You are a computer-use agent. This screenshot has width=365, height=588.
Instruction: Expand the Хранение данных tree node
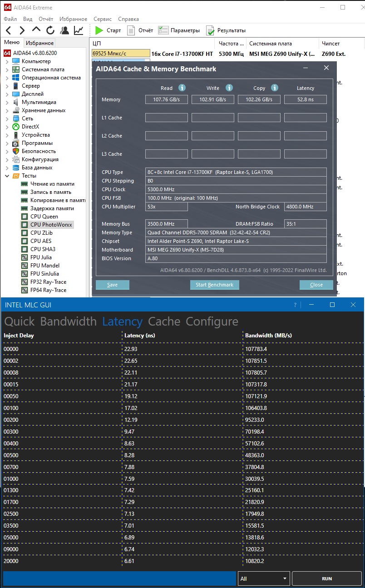(7, 110)
